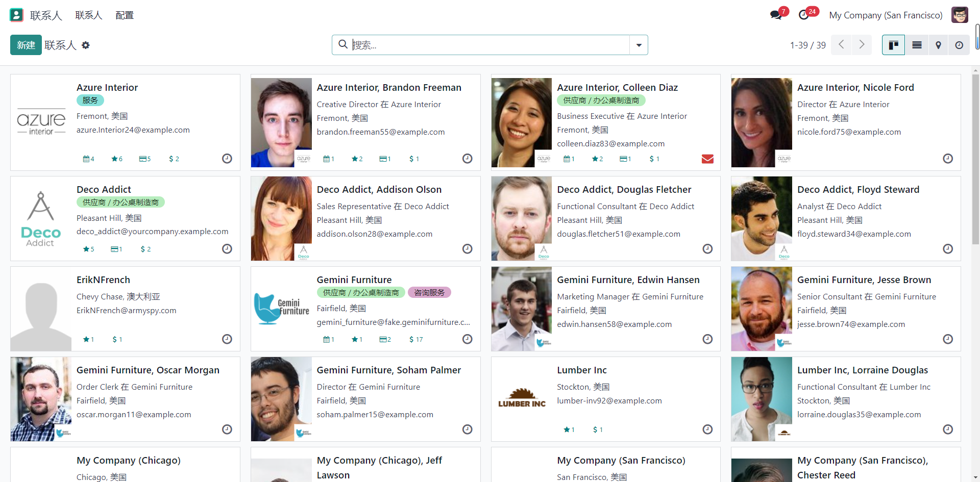Click the 供应商 / 办公桌制造商 tag on Deco Addict
This screenshot has width=980, height=482.
pyautogui.click(x=120, y=202)
